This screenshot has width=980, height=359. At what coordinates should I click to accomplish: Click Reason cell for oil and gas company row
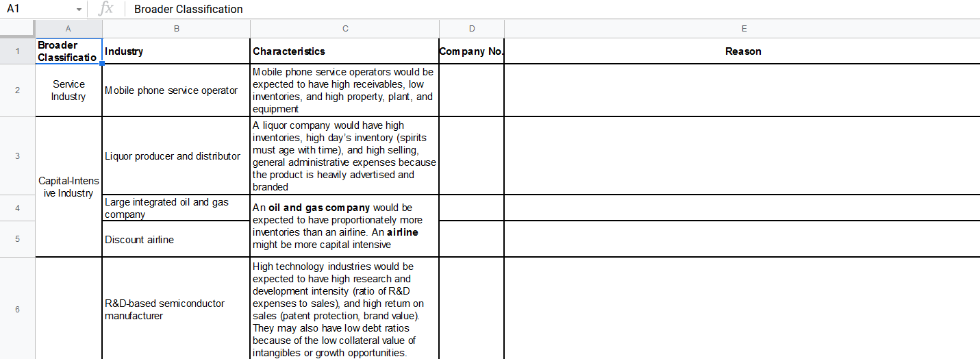tap(742, 208)
